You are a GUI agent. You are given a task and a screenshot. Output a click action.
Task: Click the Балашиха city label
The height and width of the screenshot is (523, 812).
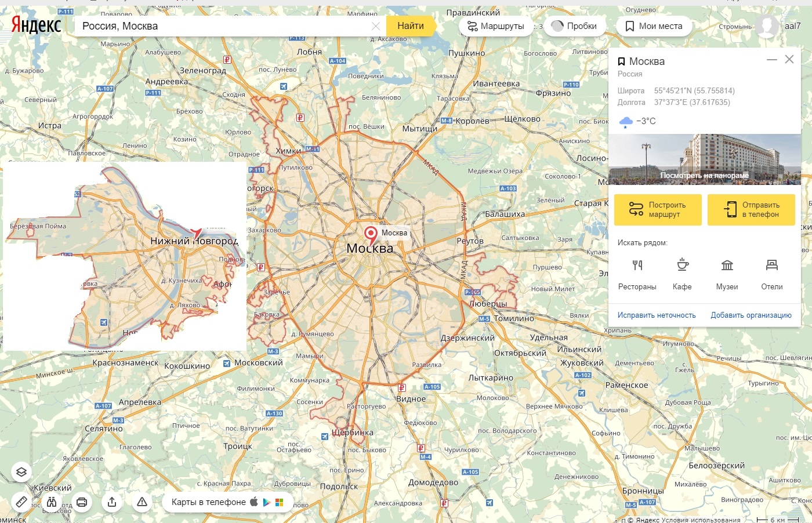(505, 214)
